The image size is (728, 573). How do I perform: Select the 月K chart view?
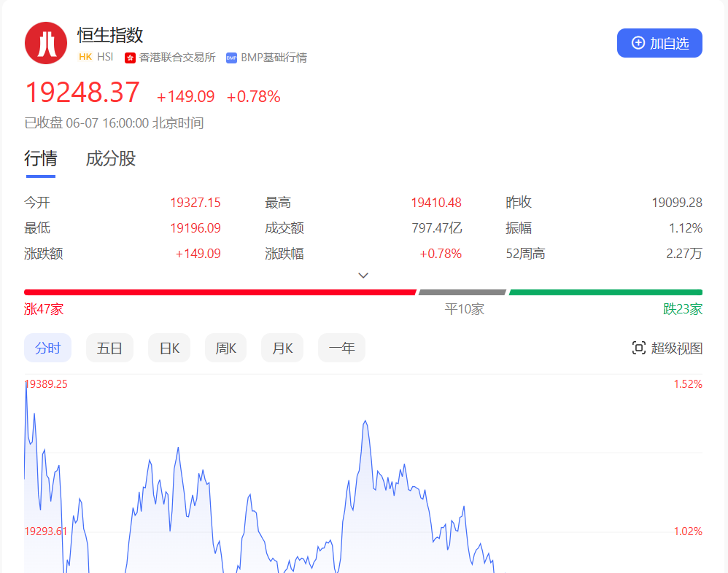pyautogui.click(x=282, y=348)
